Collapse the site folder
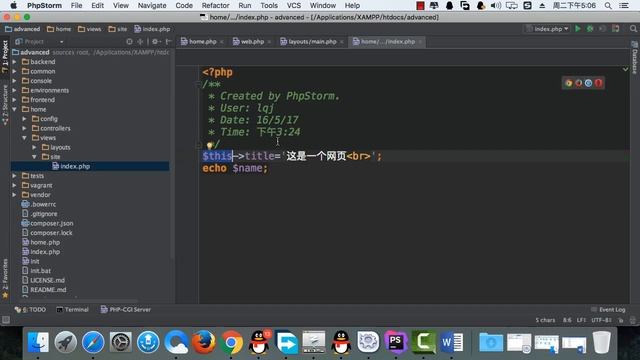This screenshot has height=360, width=640. coord(34,157)
